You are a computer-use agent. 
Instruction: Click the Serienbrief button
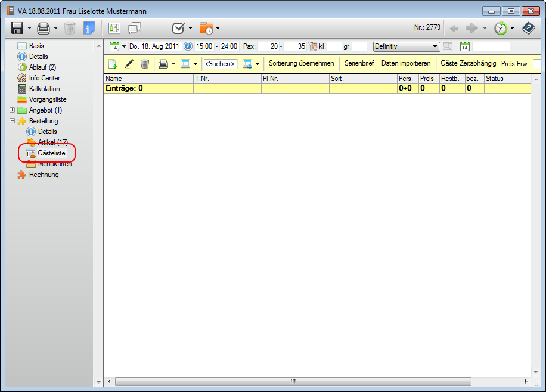(359, 63)
